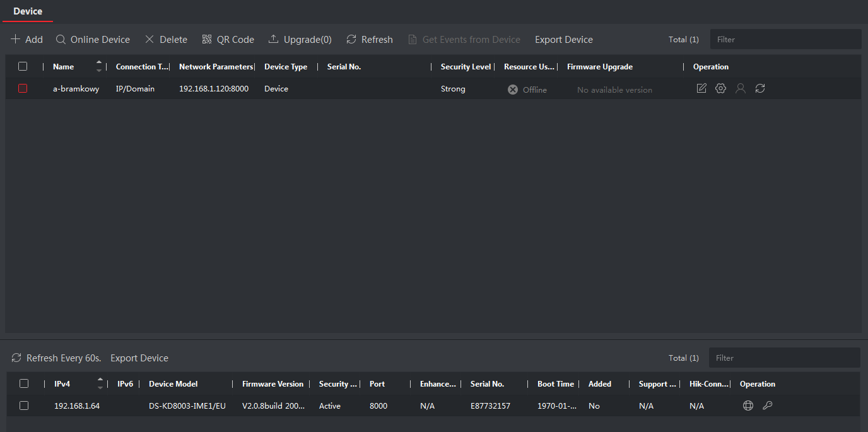Image resolution: width=868 pixels, height=432 pixels.
Task: Click the edit icon for a-bramkowy device
Action: tap(701, 89)
